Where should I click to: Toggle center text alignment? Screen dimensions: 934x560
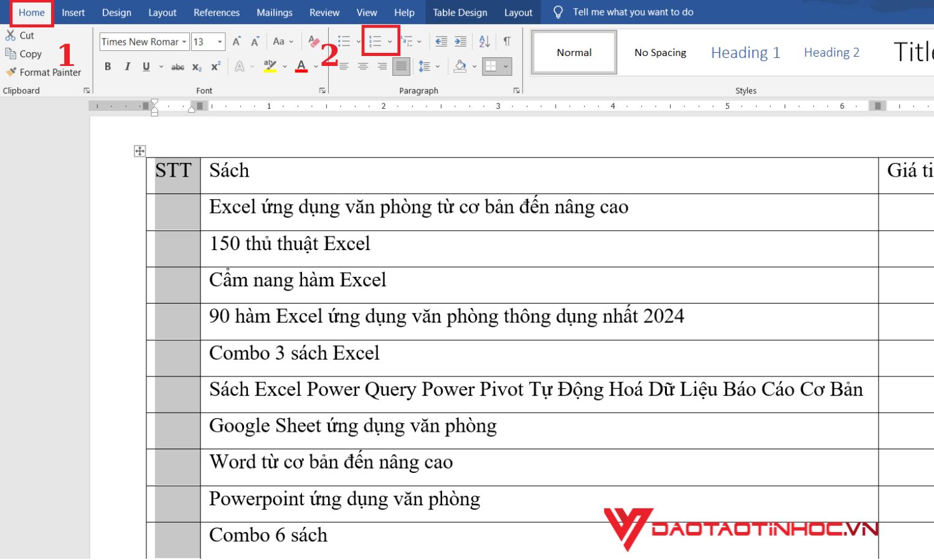click(363, 67)
